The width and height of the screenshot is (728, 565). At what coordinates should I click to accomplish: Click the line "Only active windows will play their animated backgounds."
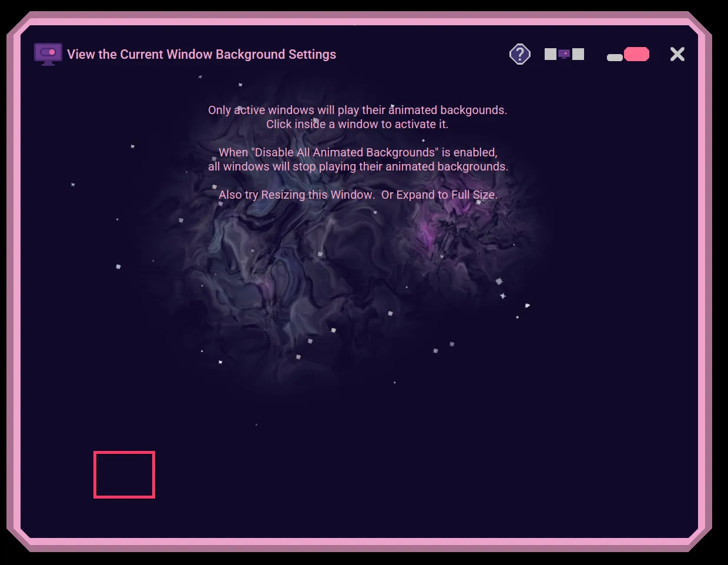(357, 110)
